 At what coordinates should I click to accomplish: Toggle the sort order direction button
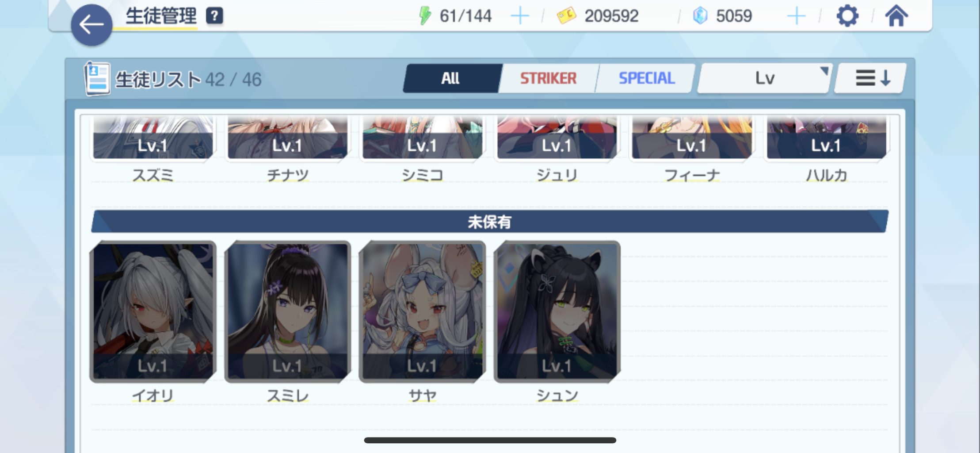tap(870, 78)
